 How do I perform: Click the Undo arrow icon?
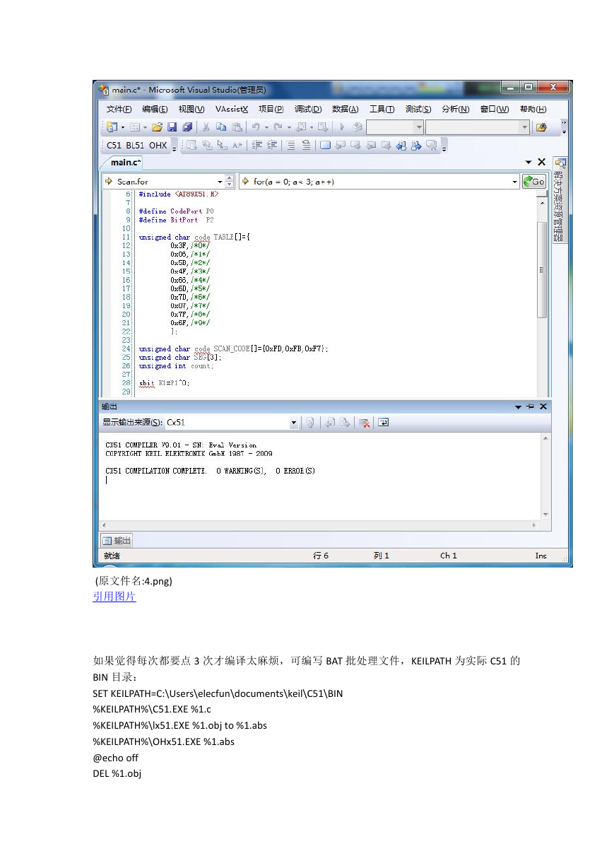(256, 127)
